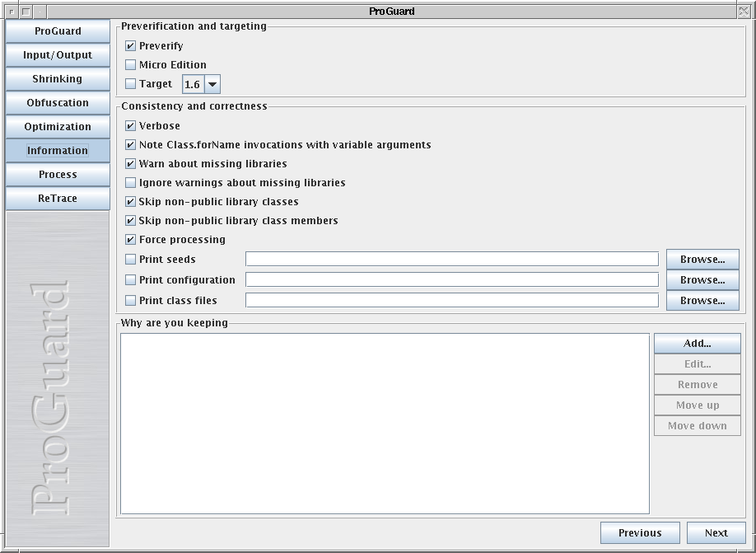Click the Why are you keeping list

point(385,423)
